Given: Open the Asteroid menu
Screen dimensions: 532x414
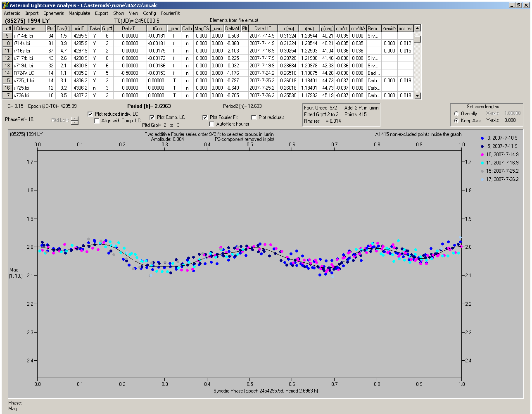Looking at the screenshot, I should (12, 13).
